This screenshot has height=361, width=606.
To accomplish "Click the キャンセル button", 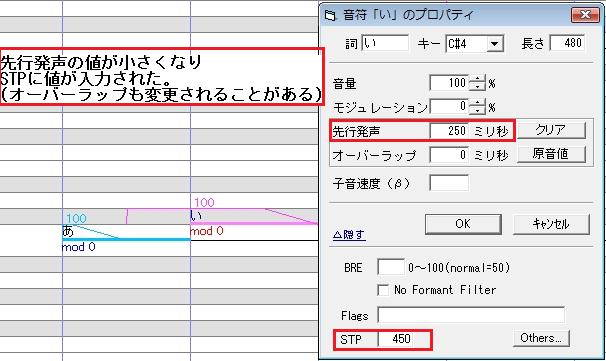I will pyautogui.click(x=551, y=224).
